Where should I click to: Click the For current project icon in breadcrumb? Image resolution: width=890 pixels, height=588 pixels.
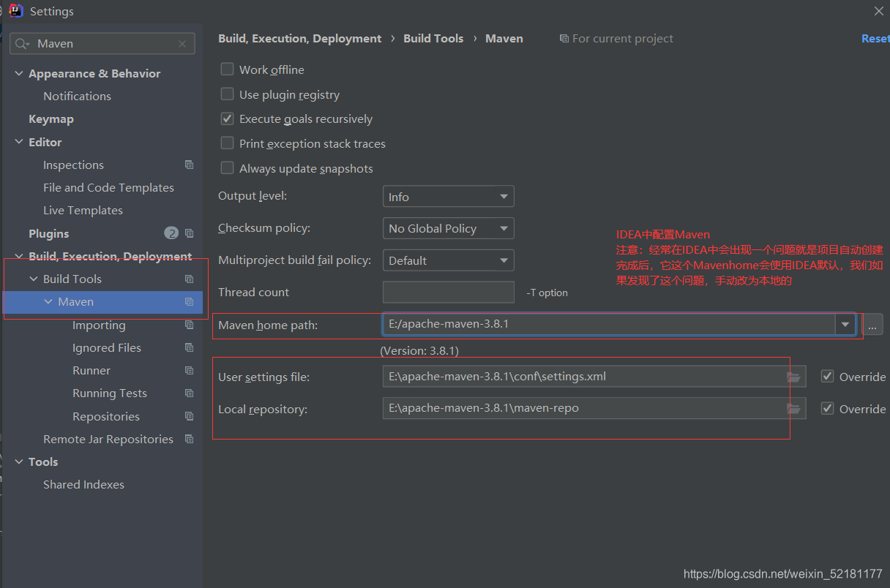click(564, 39)
